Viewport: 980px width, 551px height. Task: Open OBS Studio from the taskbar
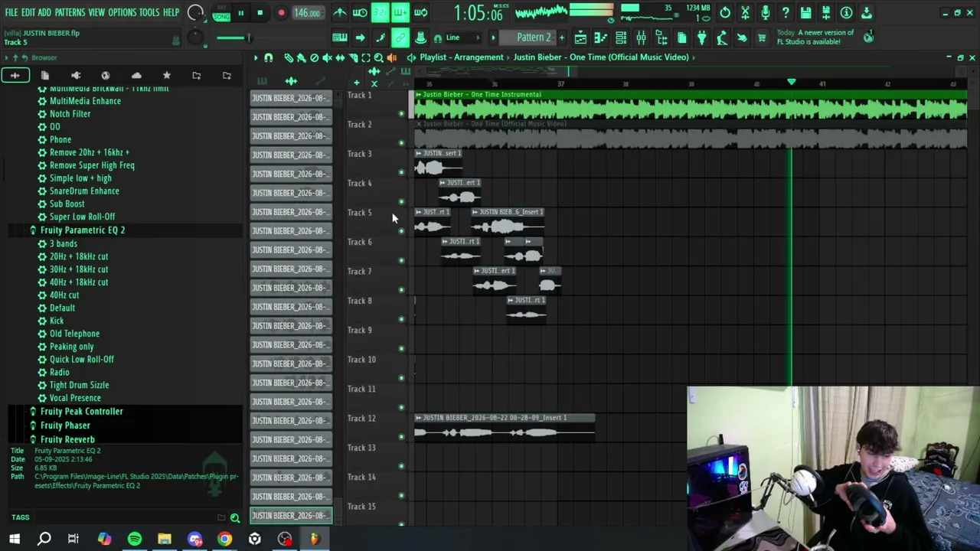click(x=285, y=539)
